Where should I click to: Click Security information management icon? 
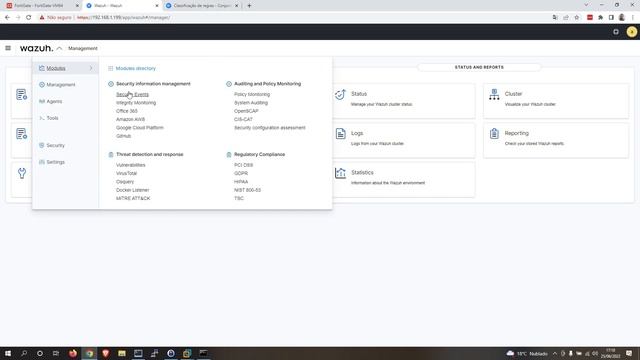pyautogui.click(x=111, y=84)
